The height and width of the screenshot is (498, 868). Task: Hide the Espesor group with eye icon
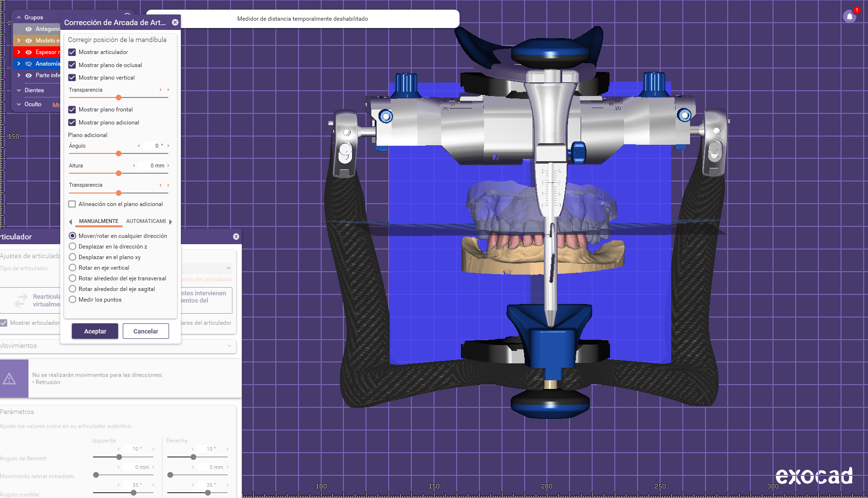pyautogui.click(x=28, y=52)
